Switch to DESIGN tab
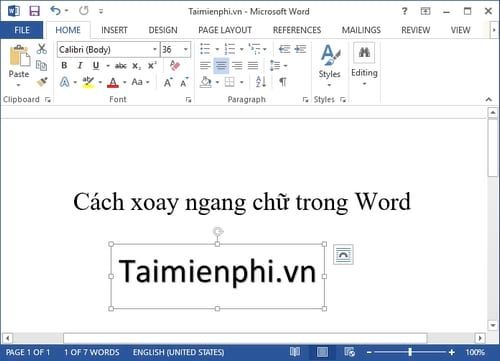Screen dimensions: 500x361 click(x=163, y=30)
